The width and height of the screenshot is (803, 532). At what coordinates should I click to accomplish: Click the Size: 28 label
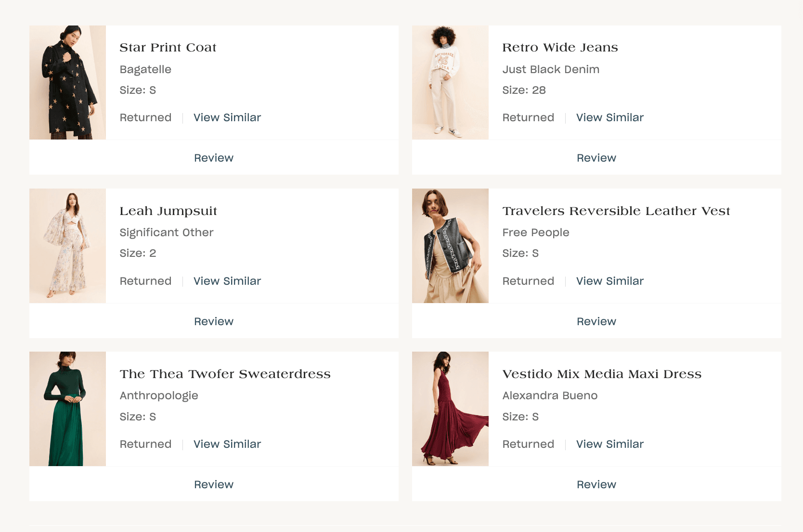click(524, 90)
